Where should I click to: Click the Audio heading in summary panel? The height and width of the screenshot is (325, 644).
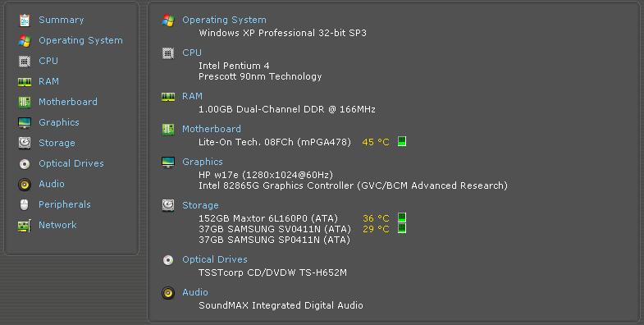click(x=195, y=292)
